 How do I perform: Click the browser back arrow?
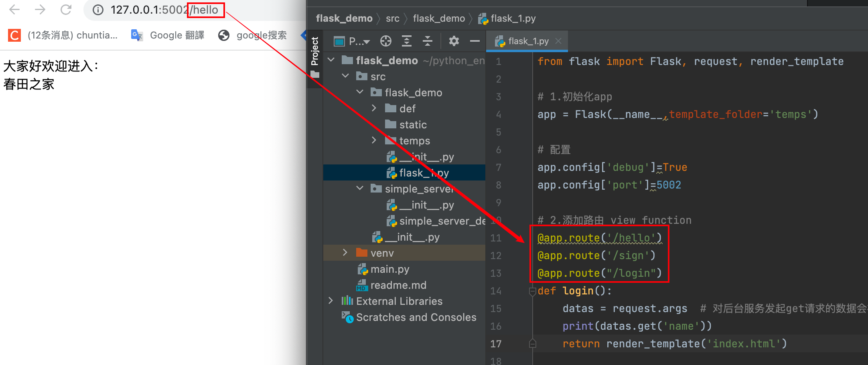(x=14, y=9)
